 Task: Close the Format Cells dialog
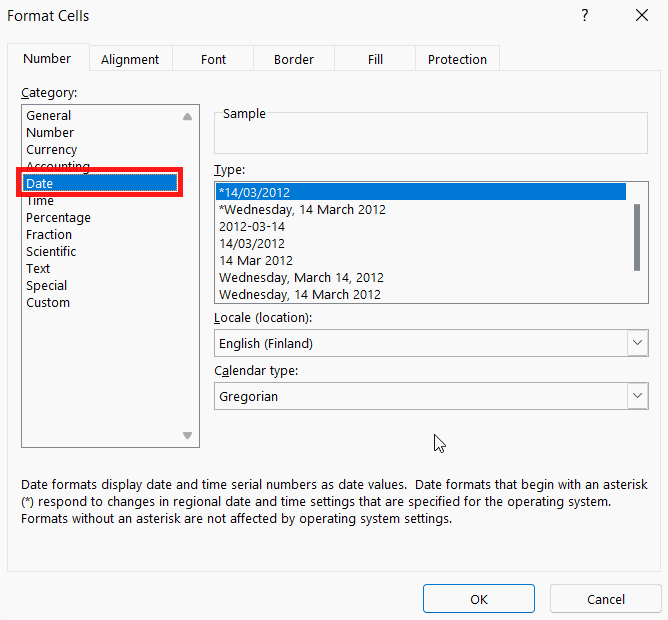pyautogui.click(x=642, y=16)
